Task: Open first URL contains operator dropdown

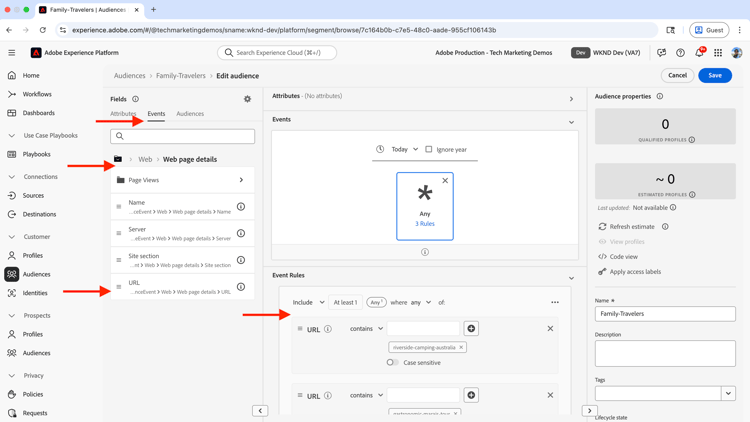Action: pyautogui.click(x=366, y=329)
